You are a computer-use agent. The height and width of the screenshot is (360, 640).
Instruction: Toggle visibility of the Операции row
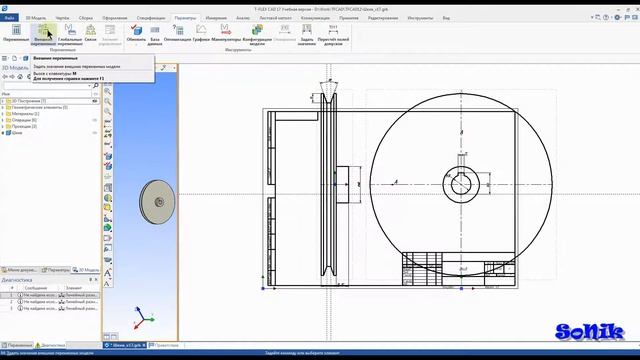(95, 120)
